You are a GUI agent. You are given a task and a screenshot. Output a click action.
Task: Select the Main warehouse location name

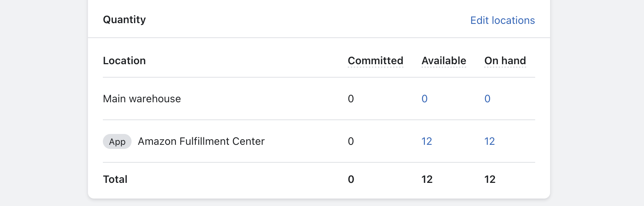point(142,99)
